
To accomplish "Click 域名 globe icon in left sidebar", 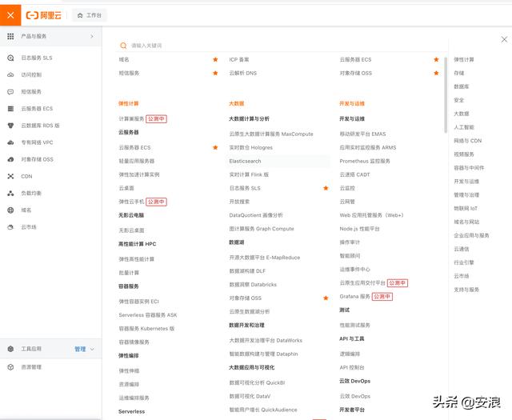I will [10, 210].
